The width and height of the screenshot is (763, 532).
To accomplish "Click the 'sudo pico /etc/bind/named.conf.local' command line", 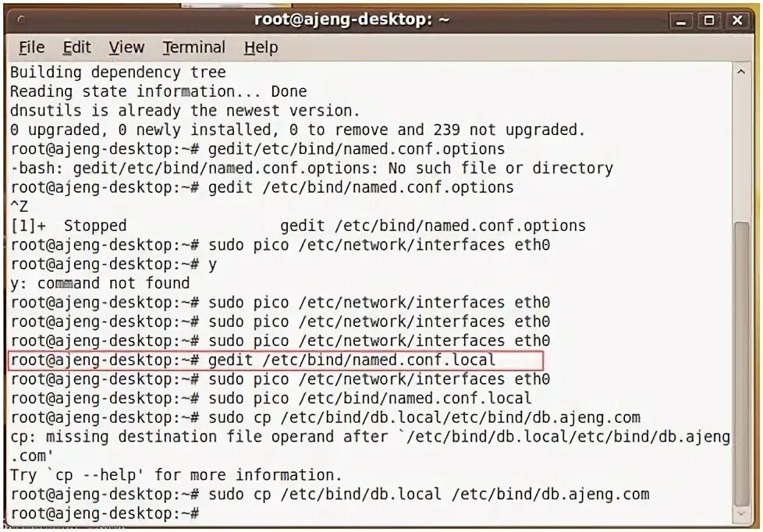I will coord(271,399).
